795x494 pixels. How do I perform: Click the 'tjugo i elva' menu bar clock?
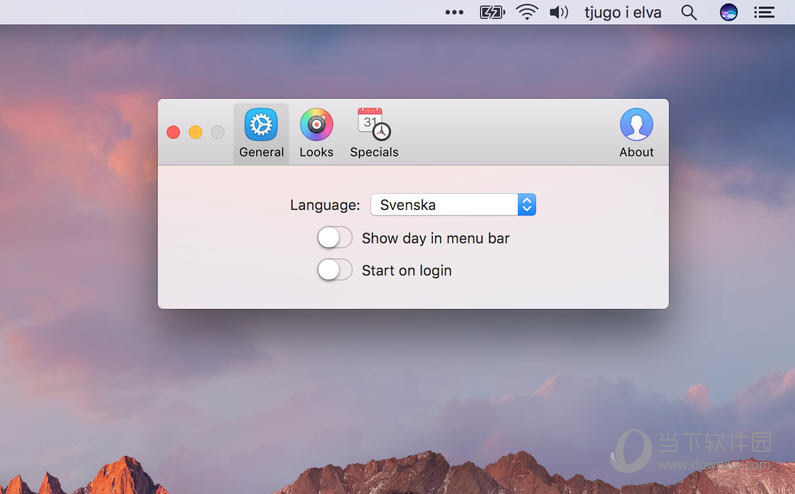623,12
